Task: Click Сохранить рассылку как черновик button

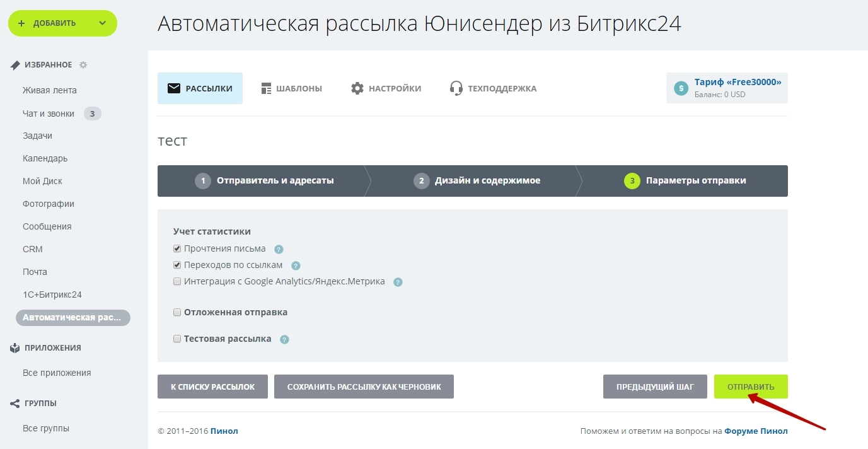Action: 364,387
